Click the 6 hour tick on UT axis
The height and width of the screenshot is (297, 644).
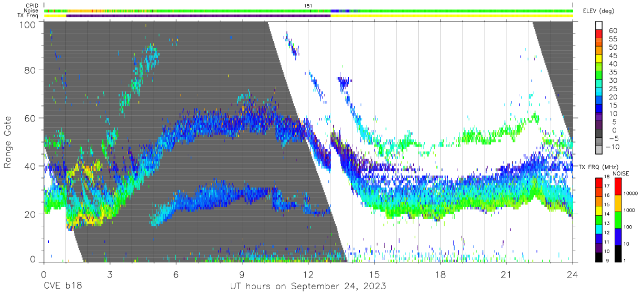[176, 274]
